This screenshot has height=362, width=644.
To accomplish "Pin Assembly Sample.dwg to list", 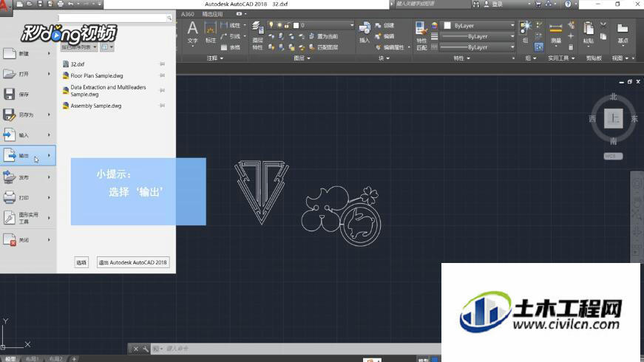I will [162, 106].
